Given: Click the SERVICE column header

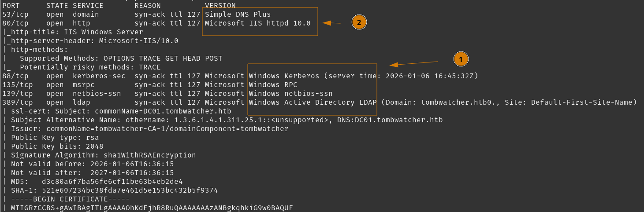Looking at the screenshot, I should click(x=88, y=6).
